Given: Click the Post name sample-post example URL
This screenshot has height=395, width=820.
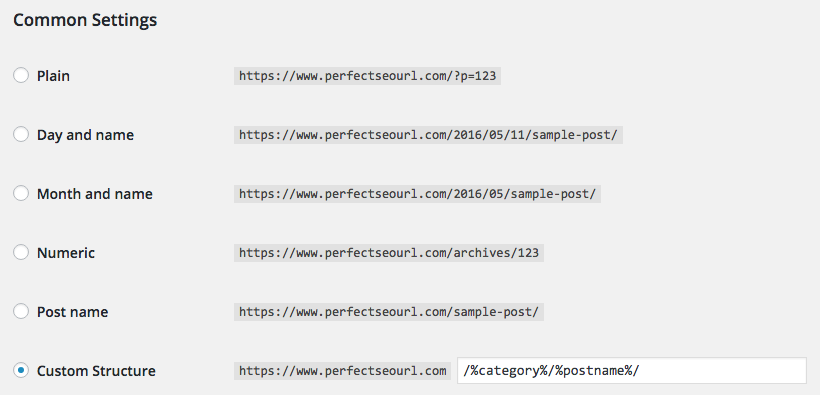Looking at the screenshot, I should (389, 312).
